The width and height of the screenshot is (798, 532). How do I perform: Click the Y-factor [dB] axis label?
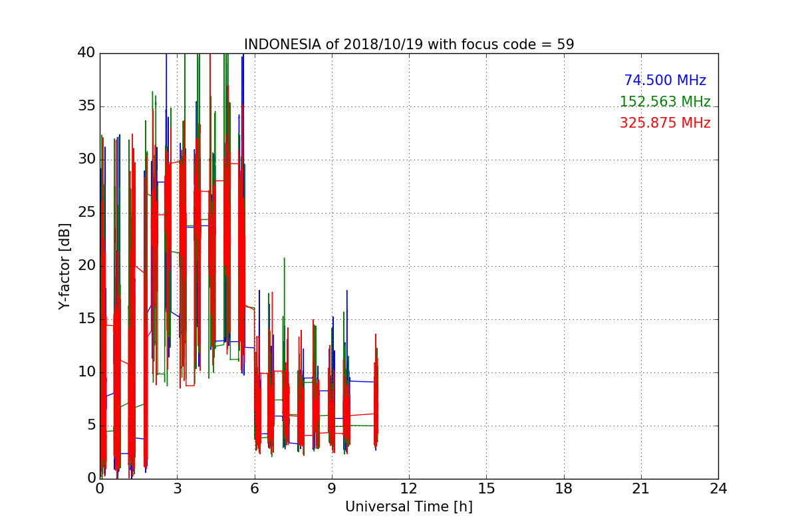[x=65, y=266]
